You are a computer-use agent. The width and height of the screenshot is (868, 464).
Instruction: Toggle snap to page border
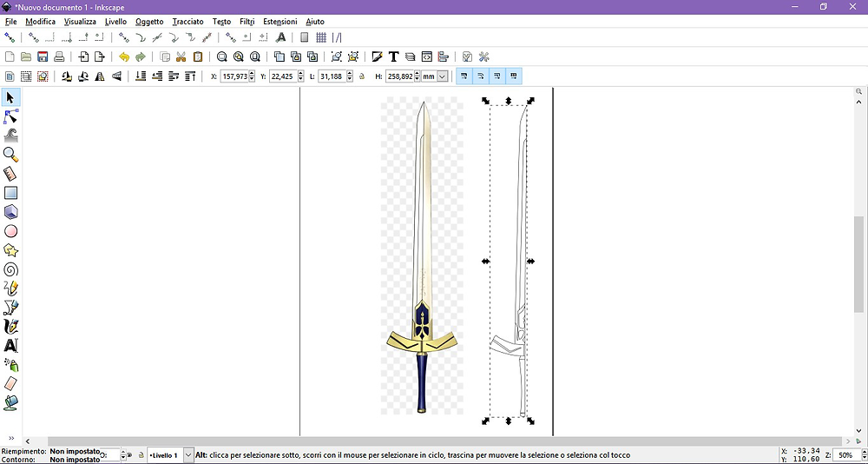[304, 37]
